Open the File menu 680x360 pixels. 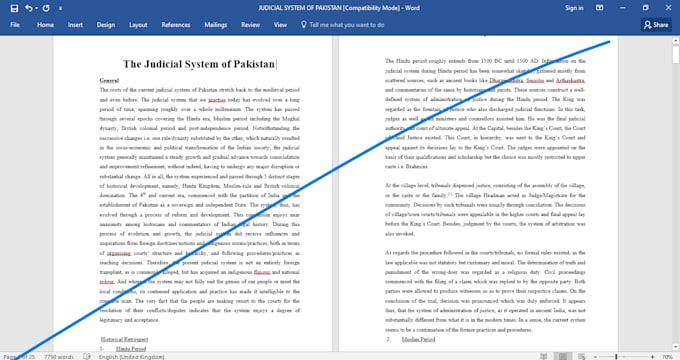(x=15, y=25)
